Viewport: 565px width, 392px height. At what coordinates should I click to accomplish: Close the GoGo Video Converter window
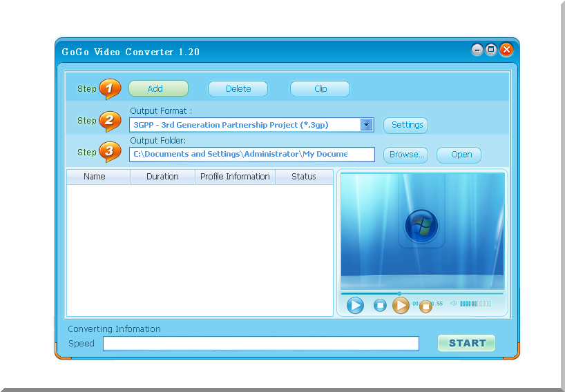pos(506,49)
